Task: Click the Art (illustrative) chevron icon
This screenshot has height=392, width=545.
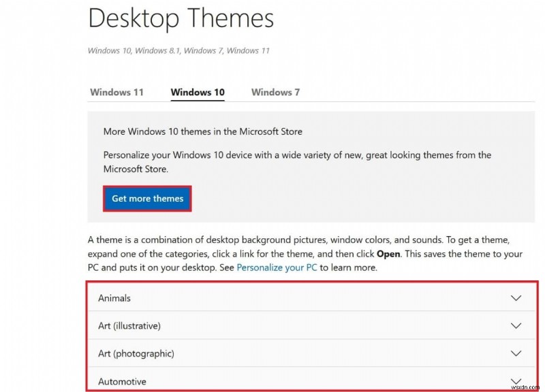Action: pyautogui.click(x=516, y=326)
